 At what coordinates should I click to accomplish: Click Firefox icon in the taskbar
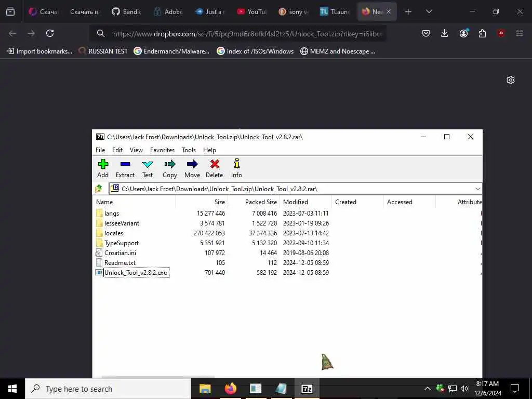[x=230, y=389]
